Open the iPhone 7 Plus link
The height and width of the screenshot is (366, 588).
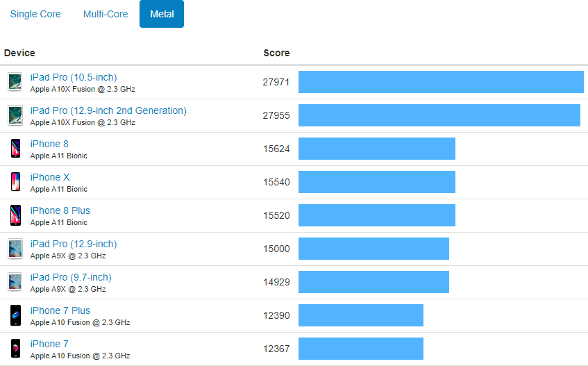pos(60,310)
